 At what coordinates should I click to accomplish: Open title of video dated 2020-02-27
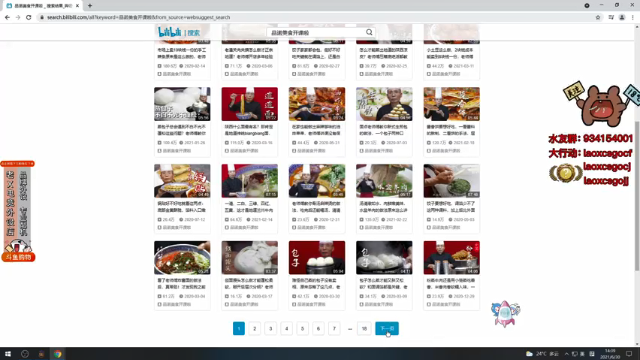[x=317, y=53]
